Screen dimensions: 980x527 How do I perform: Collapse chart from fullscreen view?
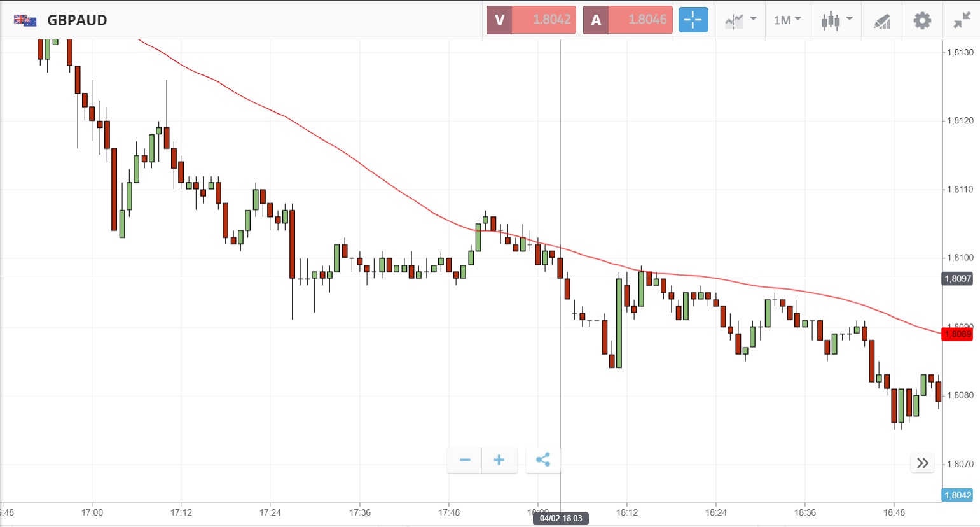pos(962,20)
